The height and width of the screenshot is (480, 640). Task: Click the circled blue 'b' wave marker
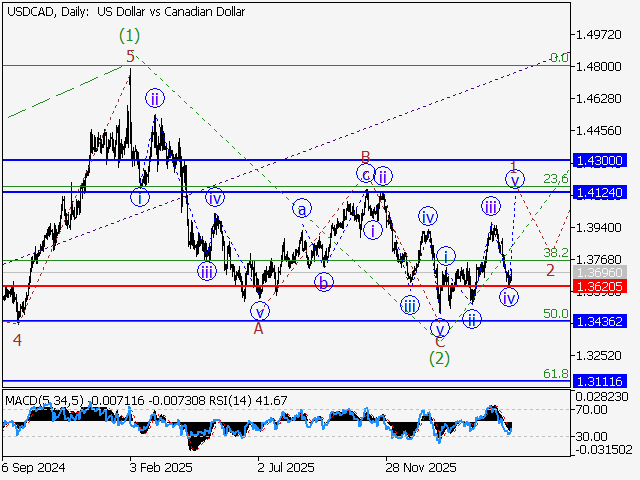click(323, 282)
